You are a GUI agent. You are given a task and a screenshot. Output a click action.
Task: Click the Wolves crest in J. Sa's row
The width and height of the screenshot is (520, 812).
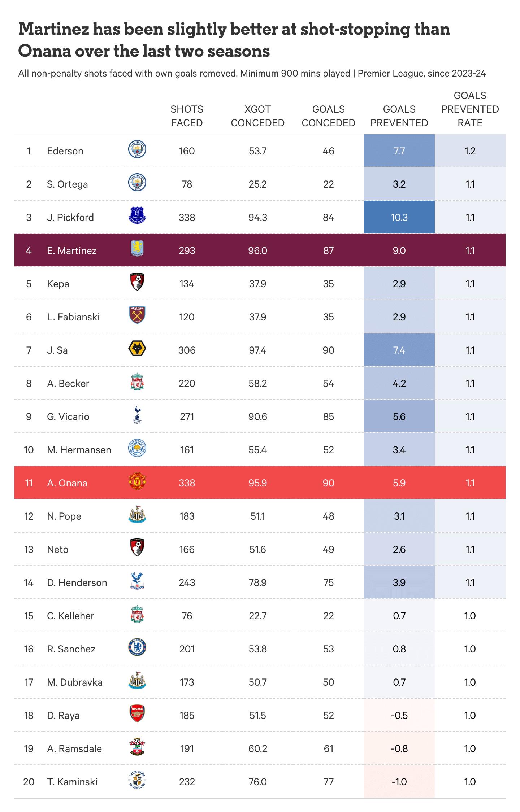click(137, 349)
